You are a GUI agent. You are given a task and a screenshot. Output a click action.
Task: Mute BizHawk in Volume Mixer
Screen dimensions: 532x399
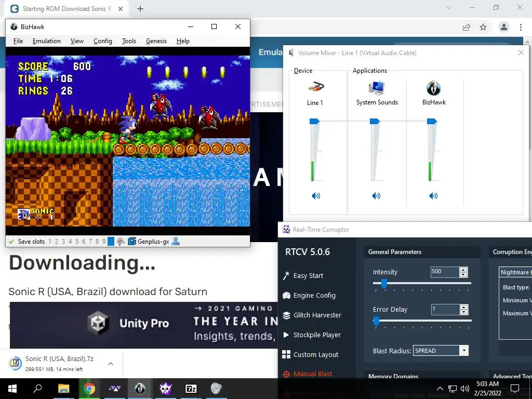tap(433, 196)
